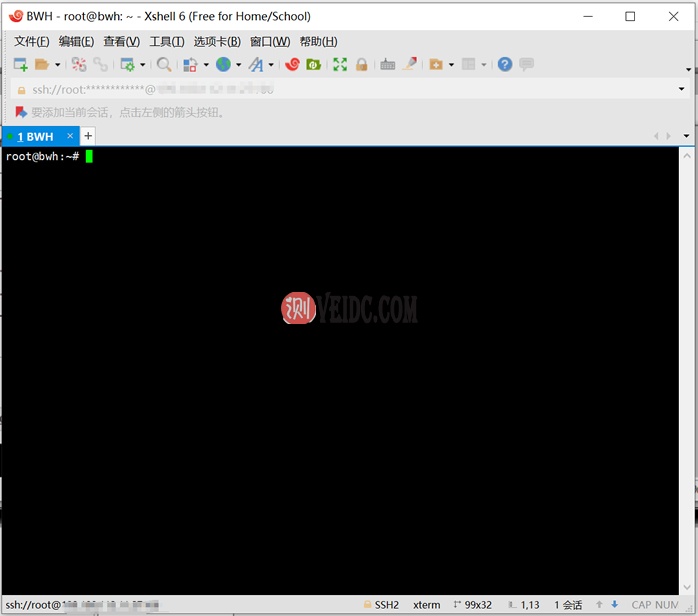Click the terminal prompt root@bwh:~#
698x616 pixels.
tap(43, 156)
